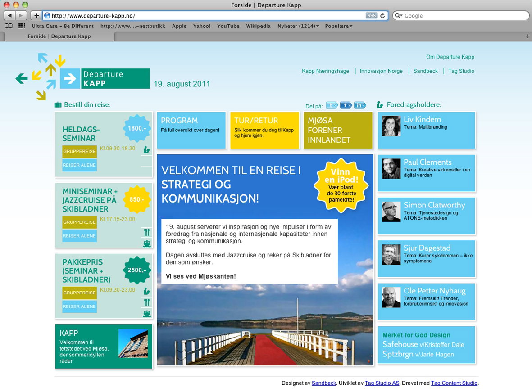Open the Innovasjon Norge link

(x=381, y=71)
